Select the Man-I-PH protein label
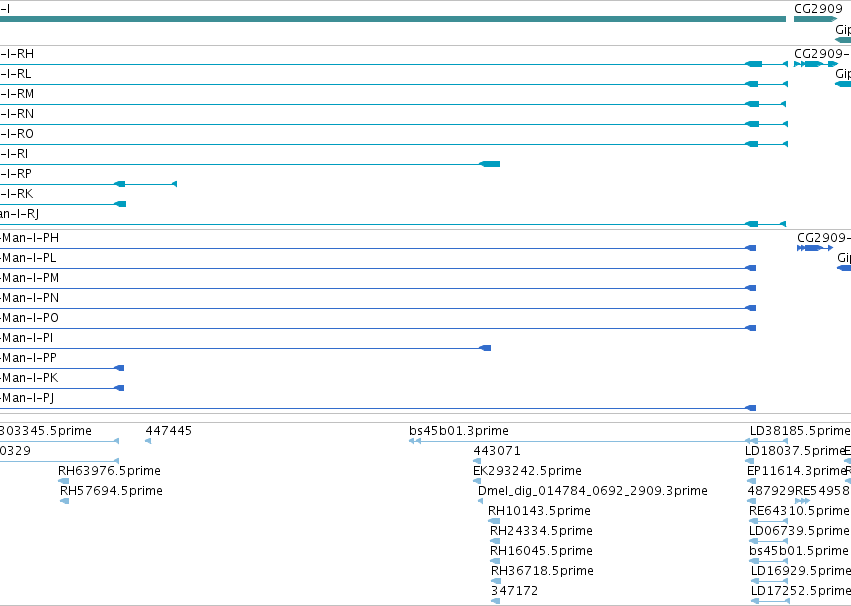851x606 pixels. click(x=30, y=238)
